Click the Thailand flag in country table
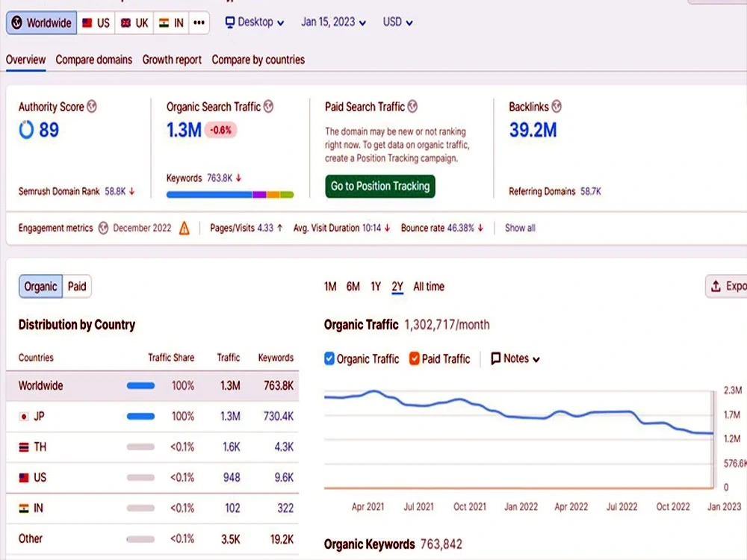This screenshot has height=560, width=747. [x=23, y=447]
